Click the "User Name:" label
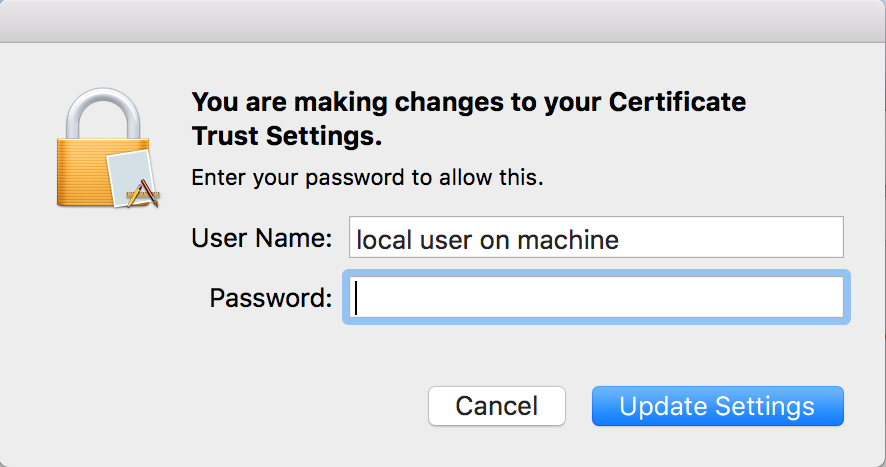 [x=260, y=239]
